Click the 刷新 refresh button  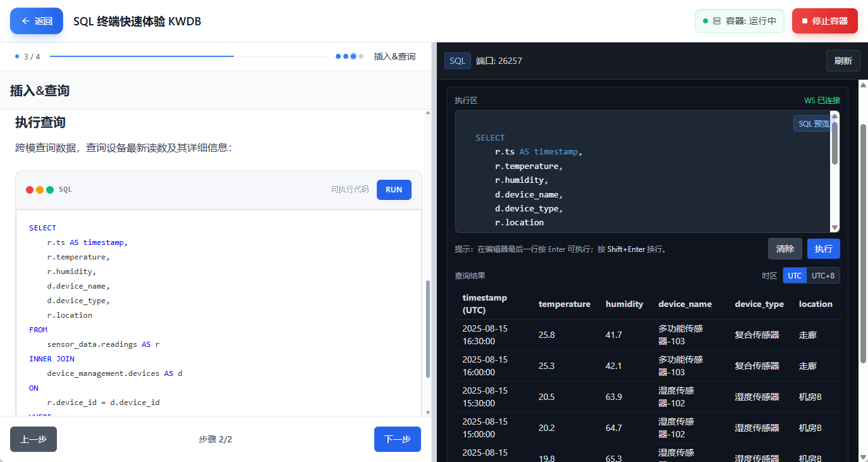point(843,61)
